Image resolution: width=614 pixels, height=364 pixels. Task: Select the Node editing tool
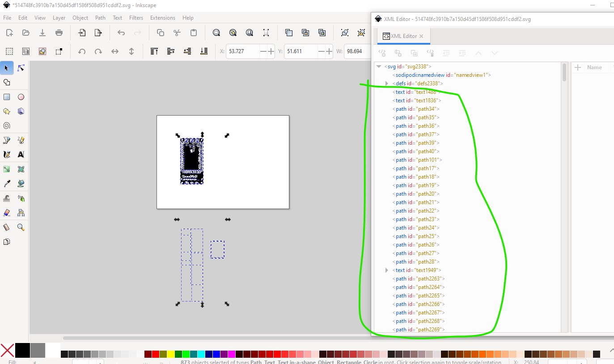click(x=21, y=68)
